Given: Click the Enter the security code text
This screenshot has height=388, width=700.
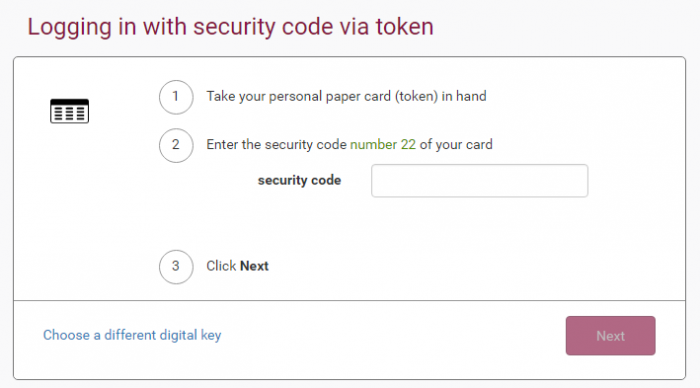Looking at the screenshot, I should [276, 145].
